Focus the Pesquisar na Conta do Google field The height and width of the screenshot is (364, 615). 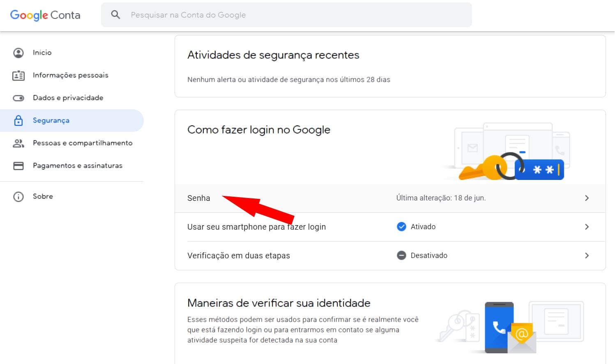pyautogui.click(x=286, y=15)
